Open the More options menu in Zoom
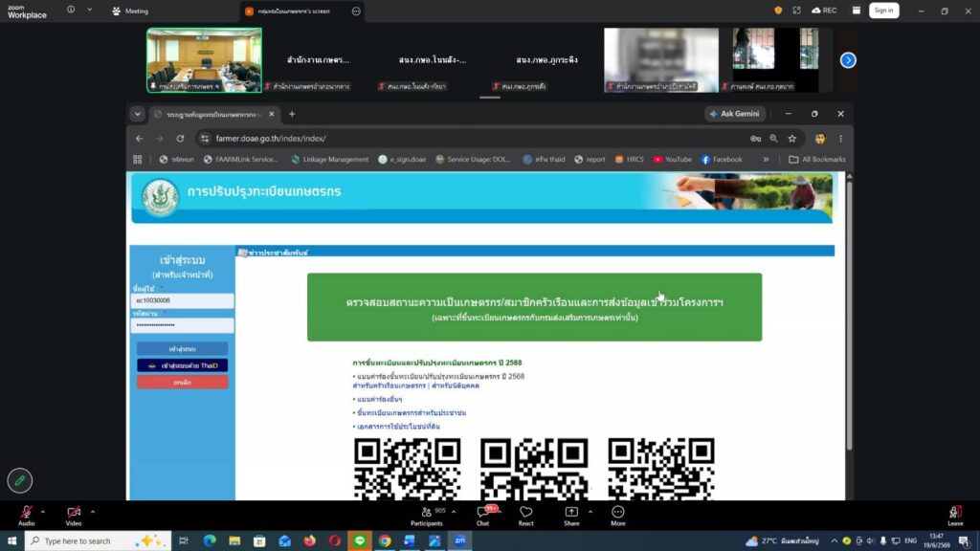980x551 pixels. point(617,516)
